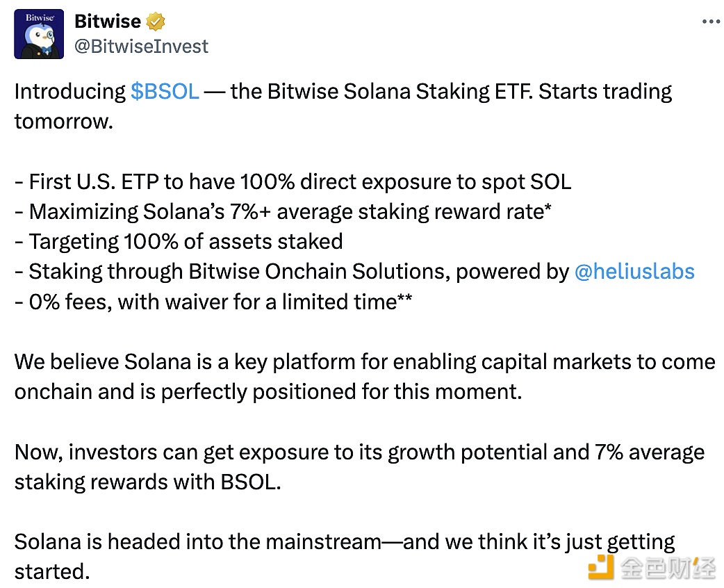
Task: Open the Bitwise profile avatar
Action: [40, 34]
